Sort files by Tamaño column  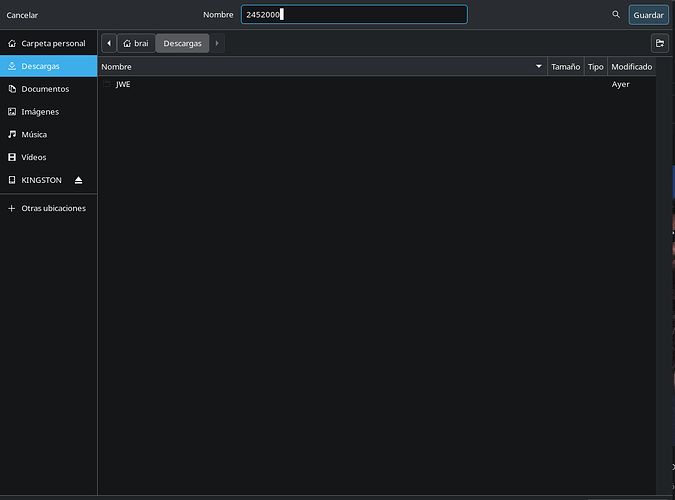(x=565, y=67)
